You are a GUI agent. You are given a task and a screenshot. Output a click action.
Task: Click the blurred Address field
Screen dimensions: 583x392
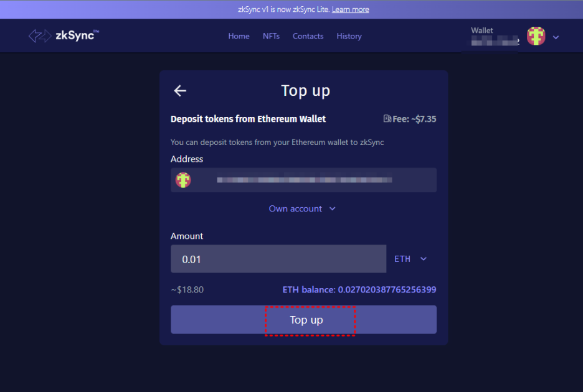pyautogui.click(x=303, y=180)
